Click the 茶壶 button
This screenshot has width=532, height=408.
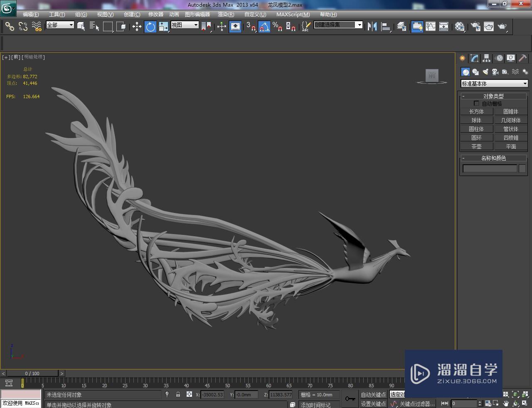(476, 146)
